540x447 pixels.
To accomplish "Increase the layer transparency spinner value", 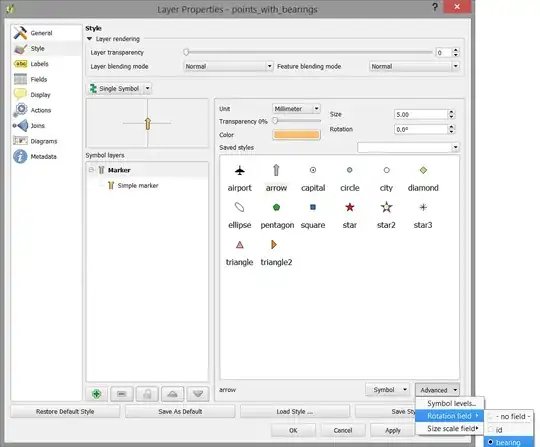I will pos(456,50).
